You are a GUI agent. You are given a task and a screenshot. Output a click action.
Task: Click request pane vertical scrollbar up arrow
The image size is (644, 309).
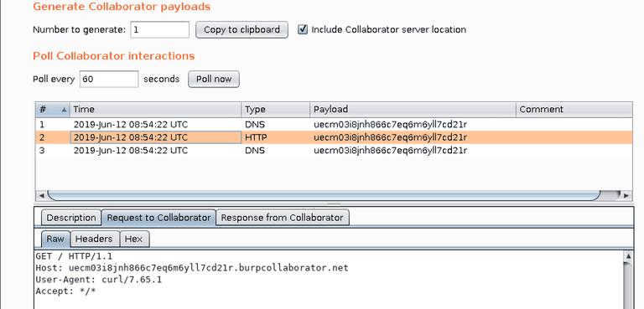627,256
